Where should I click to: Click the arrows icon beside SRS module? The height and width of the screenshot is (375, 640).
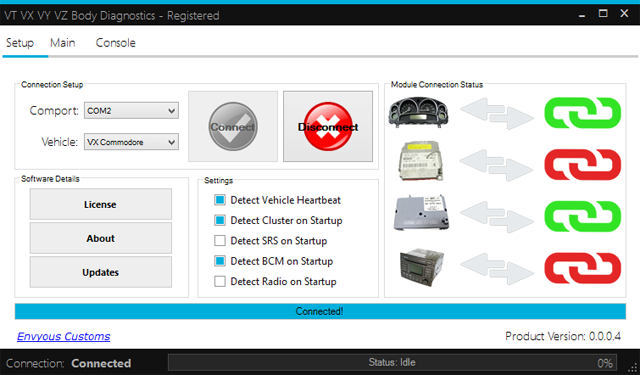pos(497,165)
